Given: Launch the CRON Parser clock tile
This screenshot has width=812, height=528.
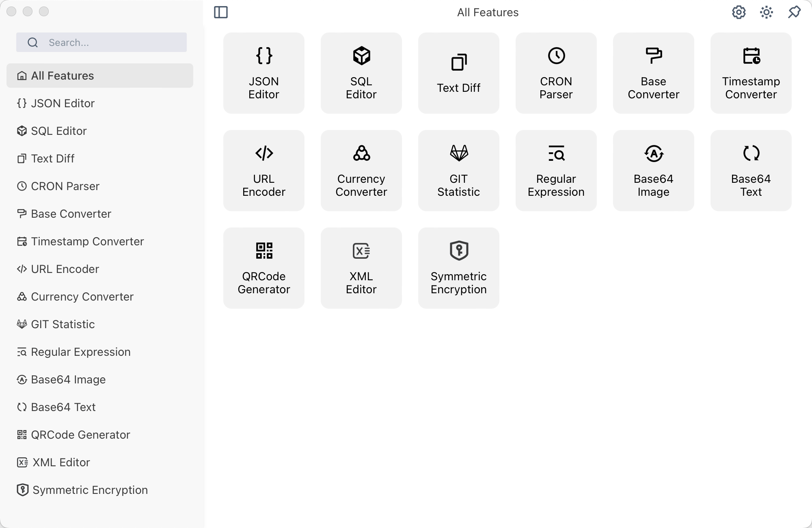Looking at the screenshot, I should pos(556,73).
